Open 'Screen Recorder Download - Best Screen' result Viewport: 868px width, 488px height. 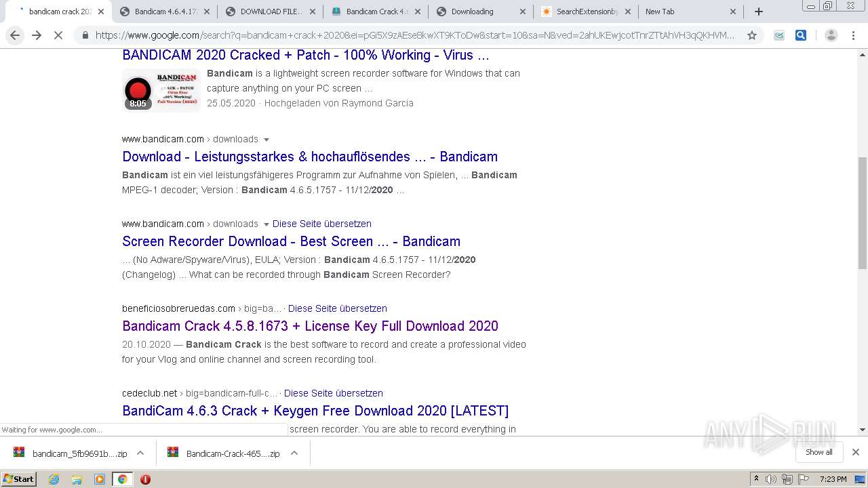point(291,241)
